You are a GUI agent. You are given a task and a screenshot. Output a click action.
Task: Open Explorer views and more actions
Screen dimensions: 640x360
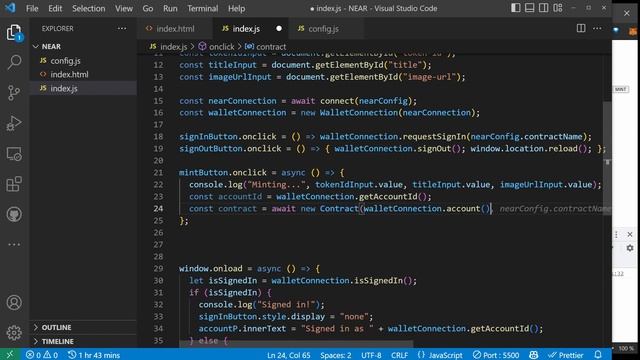pos(122,29)
